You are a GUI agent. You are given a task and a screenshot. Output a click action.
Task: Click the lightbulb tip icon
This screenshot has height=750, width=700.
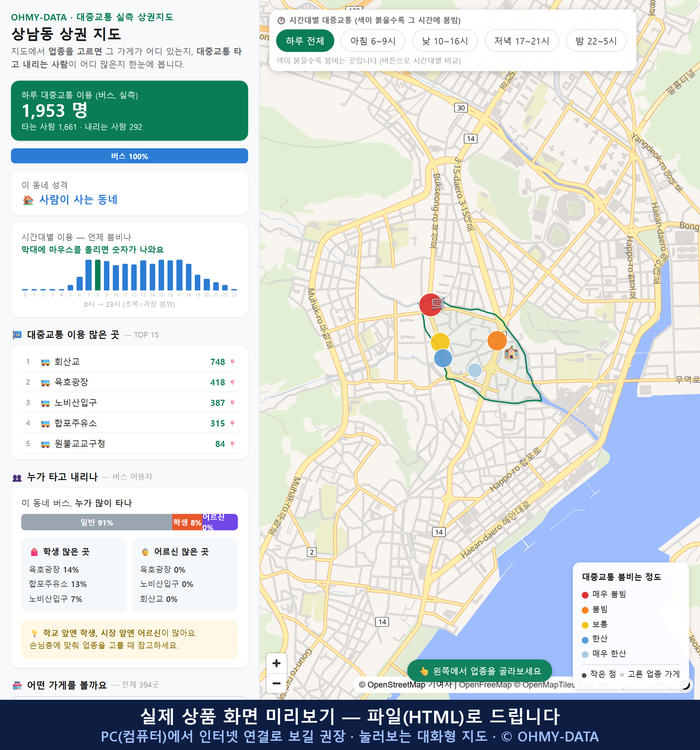[34, 633]
